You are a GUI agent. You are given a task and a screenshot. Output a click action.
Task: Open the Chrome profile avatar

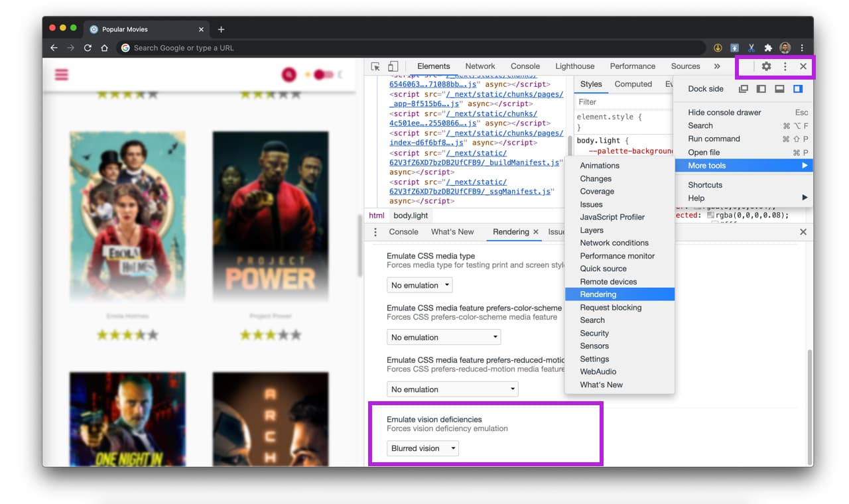pyautogui.click(x=785, y=48)
